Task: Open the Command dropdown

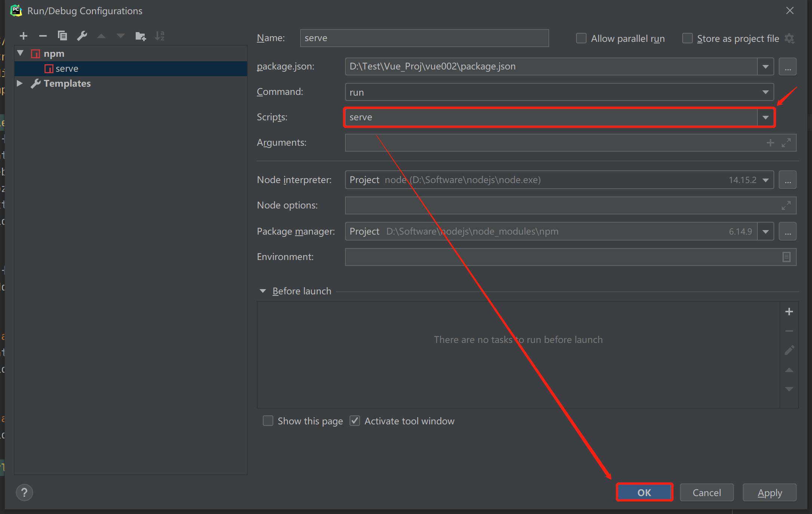Action: [766, 92]
